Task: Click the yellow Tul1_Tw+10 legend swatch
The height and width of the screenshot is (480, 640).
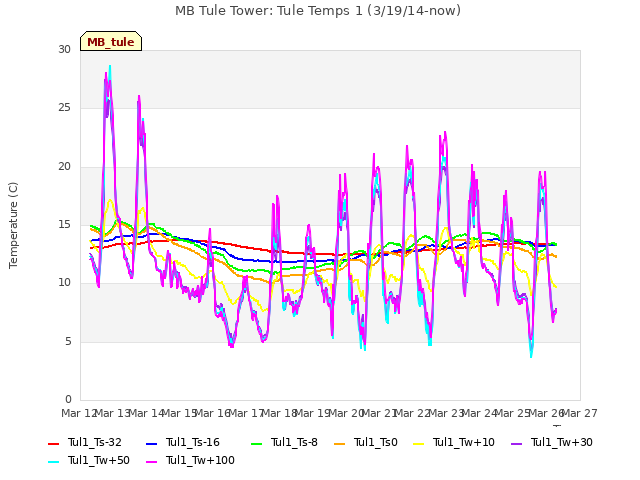Action: pos(418,443)
